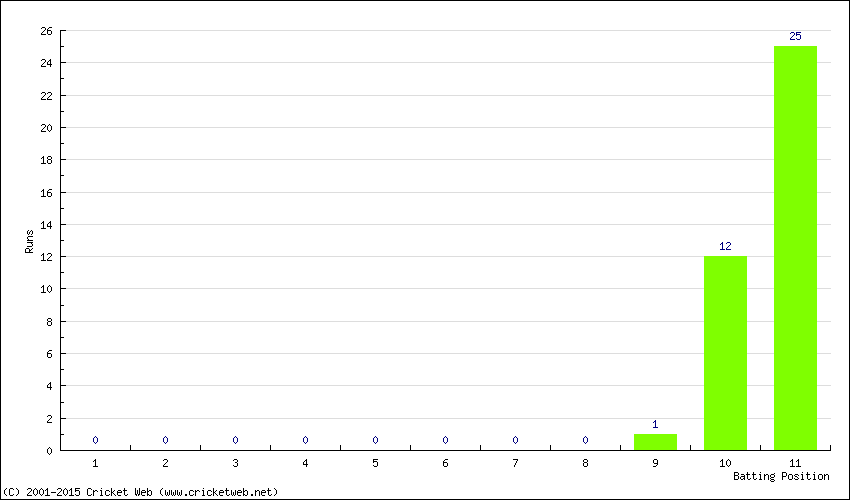Click the x-axis label 8

[585, 463]
